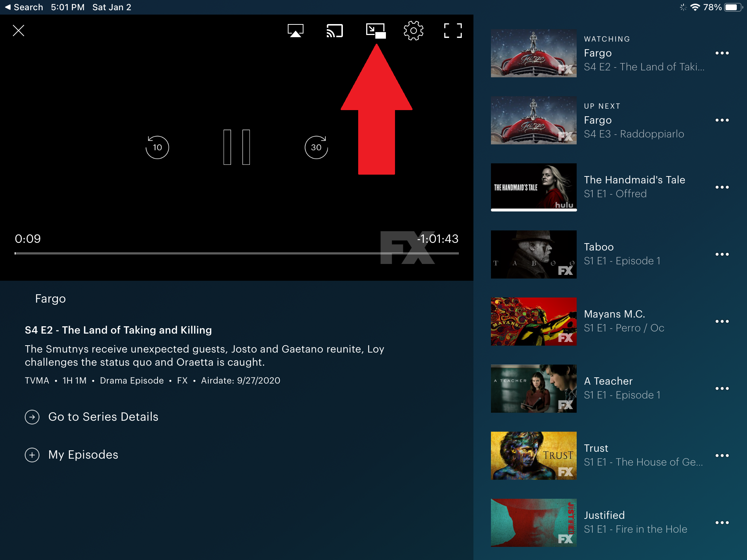Image resolution: width=747 pixels, height=560 pixels.
Task: Tap 'Taboo' show title
Action: pyautogui.click(x=599, y=247)
